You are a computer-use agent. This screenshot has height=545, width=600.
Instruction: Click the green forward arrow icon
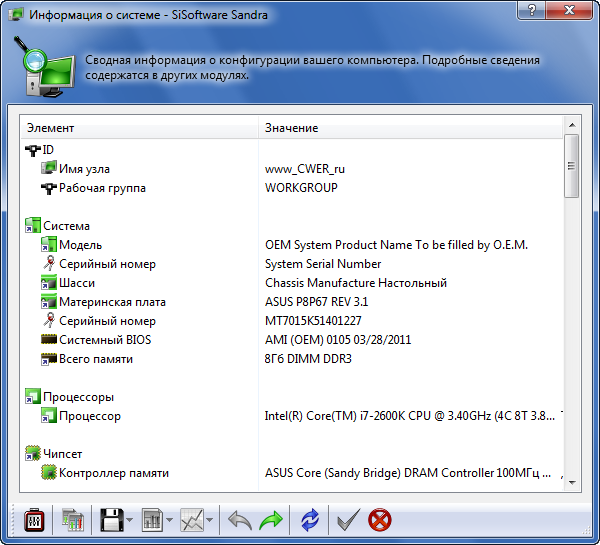(271, 520)
